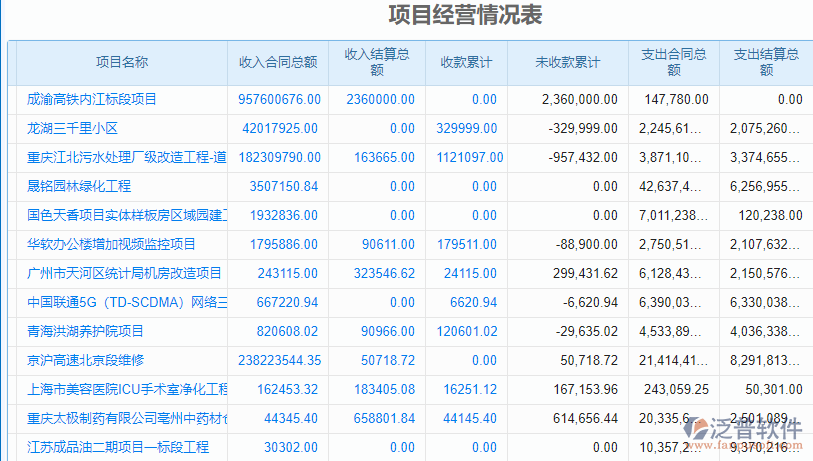
Task: Open the 成渝高铁内江标段项目 project link
Action: point(92,99)
